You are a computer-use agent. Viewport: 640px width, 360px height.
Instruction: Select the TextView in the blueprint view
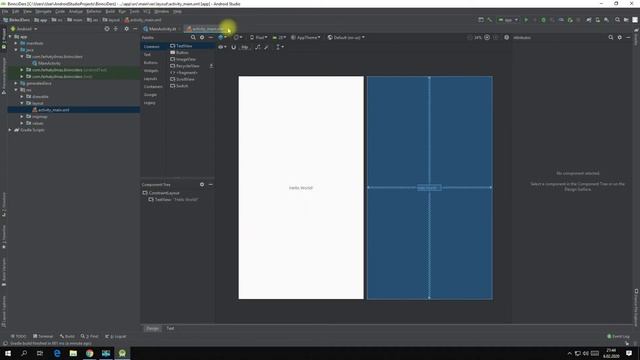click(x=429, y=188)
